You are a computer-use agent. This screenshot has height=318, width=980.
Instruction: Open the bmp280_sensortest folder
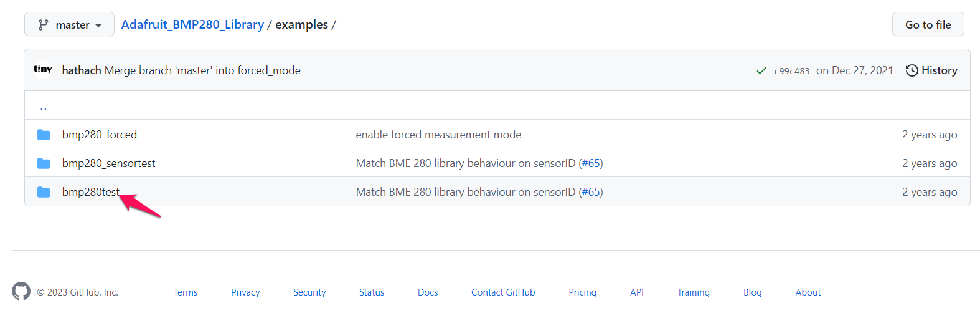pyautogui.click(x=109, y=163)
